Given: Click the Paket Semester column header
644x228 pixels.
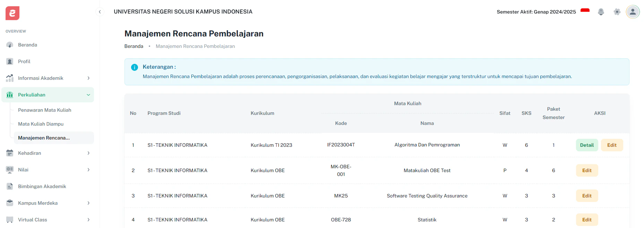Looking at the screenshot, I should 553,113.
